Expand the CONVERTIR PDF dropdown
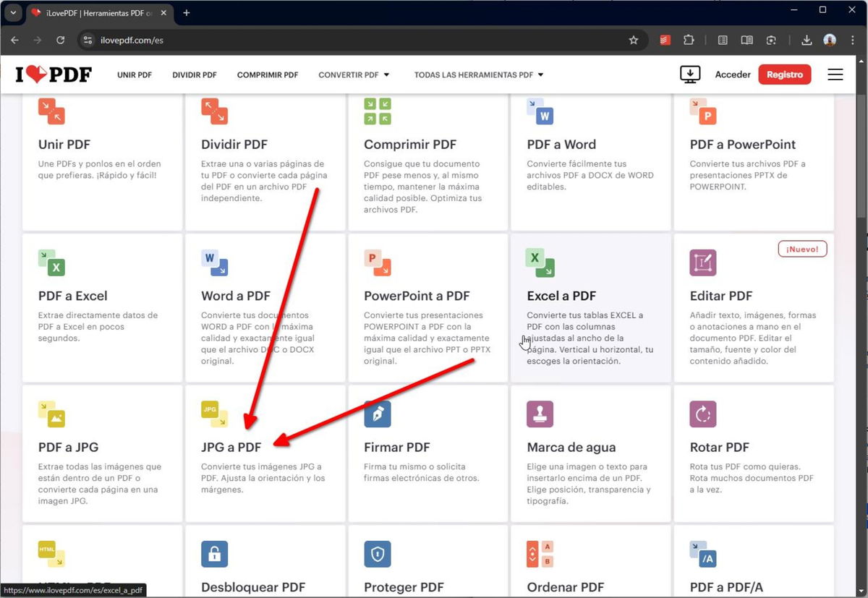The image size is (868, 598). (x=354, y=74)
